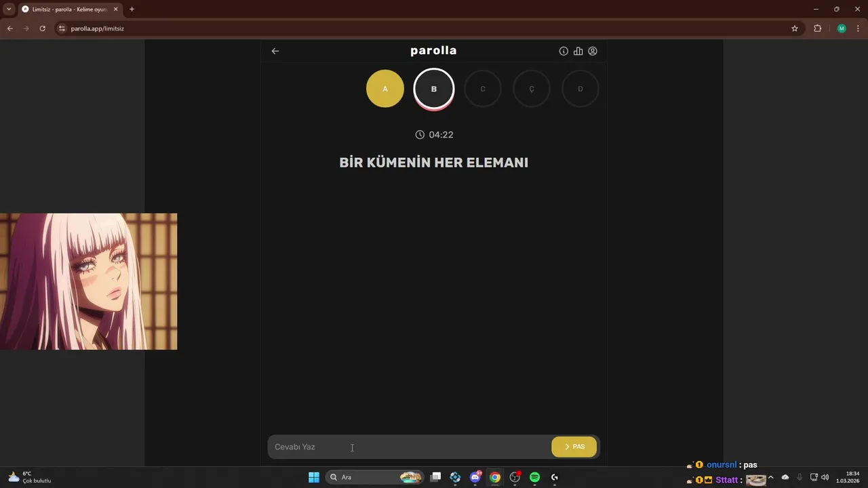Click browser forward navigation arrow
Viewport: 868px width, 488px height.
26,28
